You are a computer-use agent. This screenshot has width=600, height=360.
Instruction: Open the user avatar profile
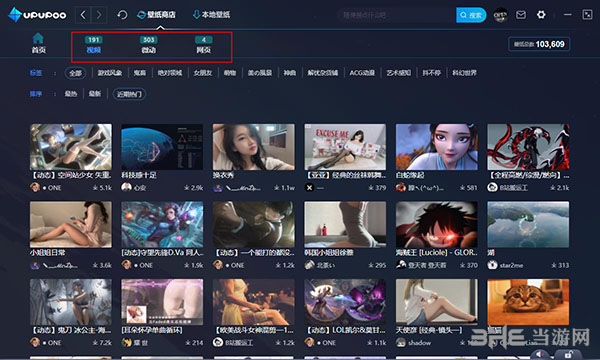click(500, 15)
